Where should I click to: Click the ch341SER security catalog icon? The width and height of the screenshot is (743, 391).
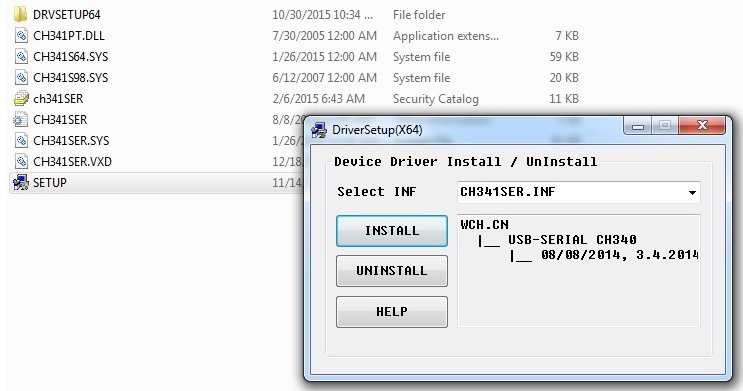coord(21,99)
